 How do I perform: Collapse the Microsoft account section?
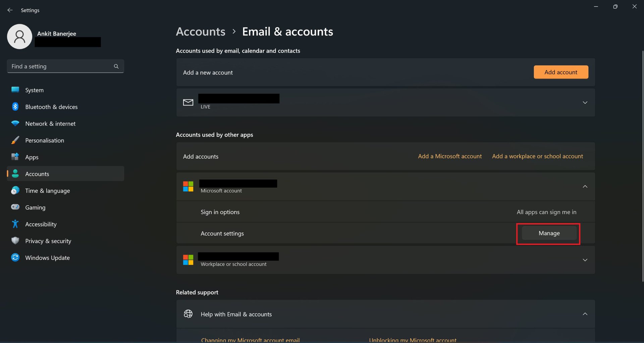click(585, 187)
